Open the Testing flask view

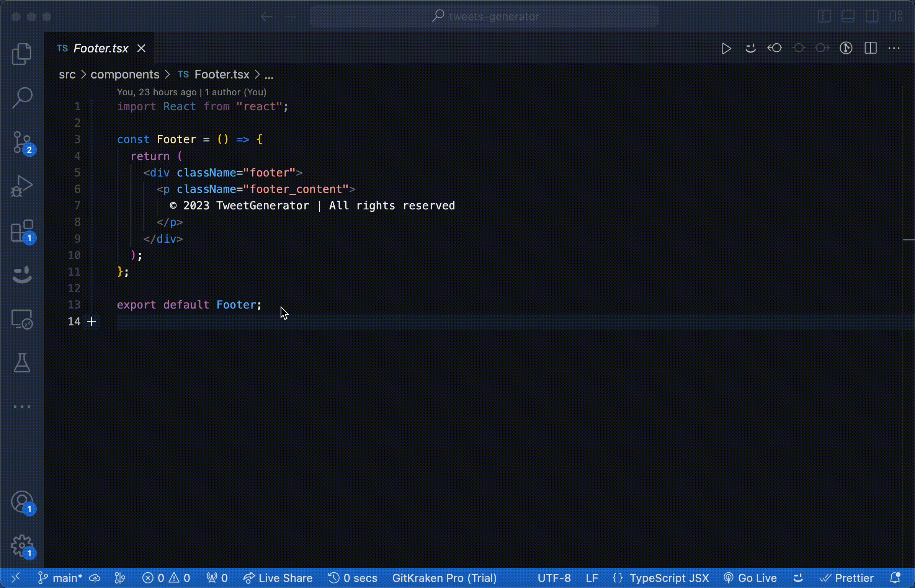[22, 363]
